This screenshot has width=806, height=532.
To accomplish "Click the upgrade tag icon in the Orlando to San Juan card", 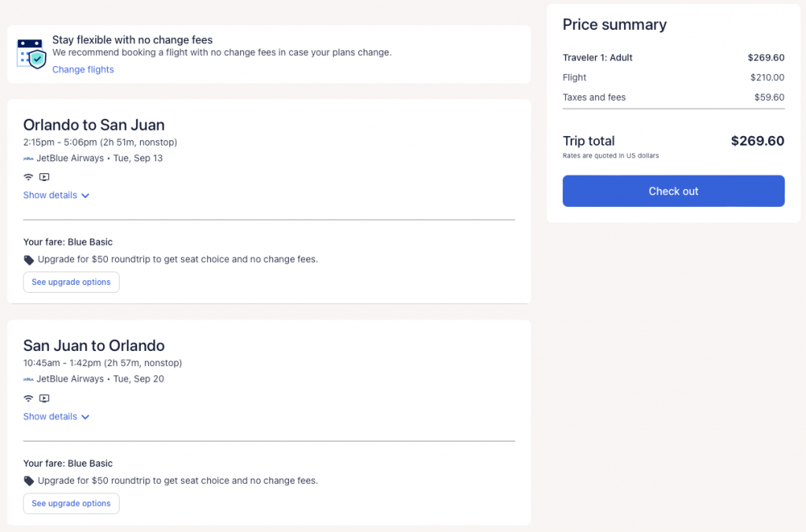I will 29,260.
